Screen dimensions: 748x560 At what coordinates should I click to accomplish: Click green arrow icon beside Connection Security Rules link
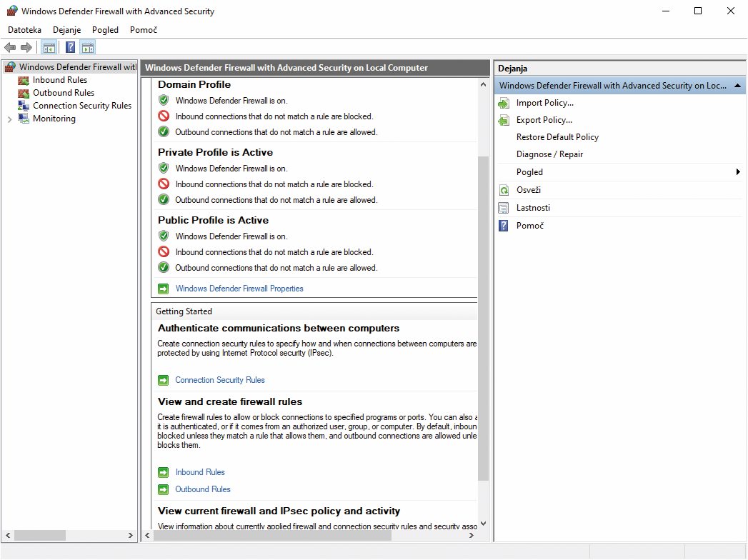click(163, 380)
